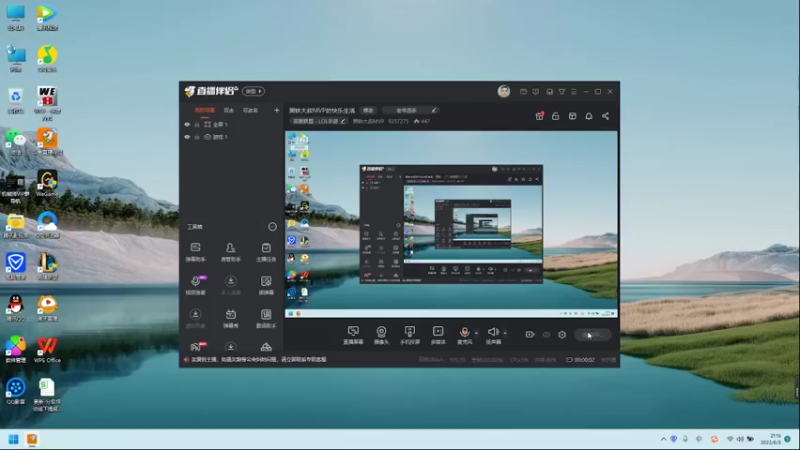The height and width of the screenshot is (450, 800).
Task: Hide the 全屏 1 source with its eye icon
Action: click(187, 124)
